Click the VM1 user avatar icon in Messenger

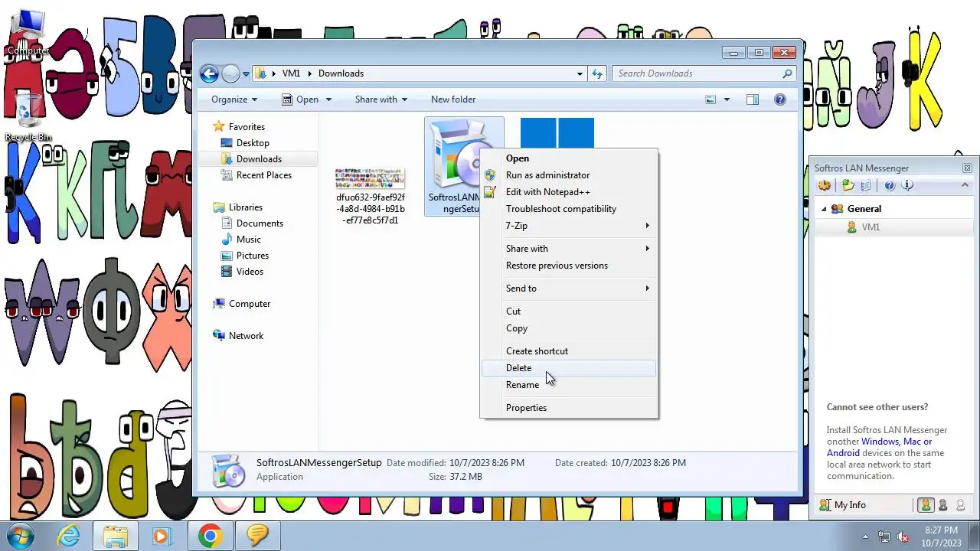pos(851,227)
